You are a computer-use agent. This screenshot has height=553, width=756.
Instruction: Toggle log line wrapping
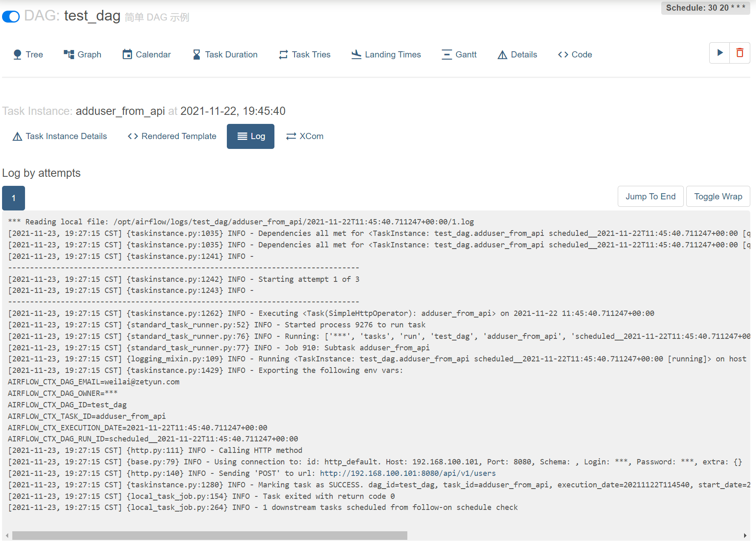[x=718, y=197]
